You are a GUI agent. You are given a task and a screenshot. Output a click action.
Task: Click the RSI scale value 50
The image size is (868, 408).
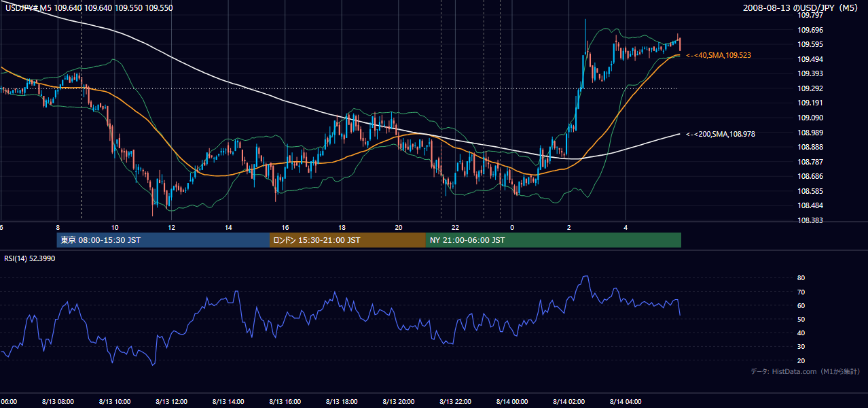click(x=801, y=319)
